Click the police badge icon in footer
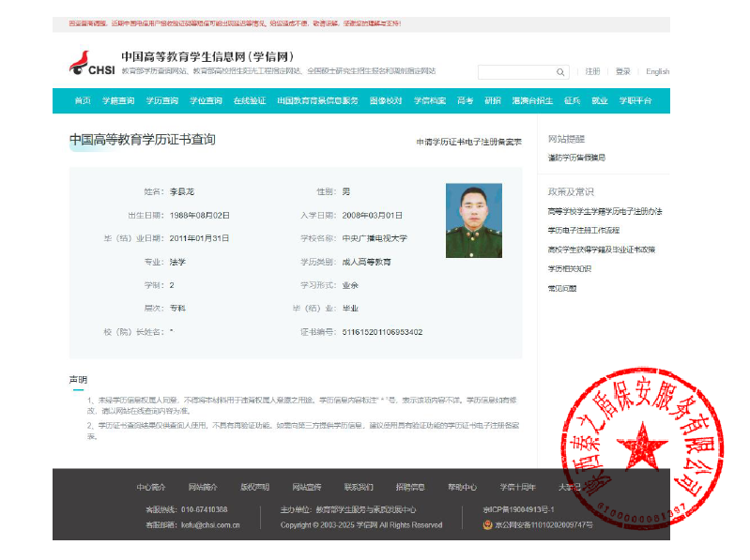This screenshot has width=750, height=560. [487, 524]
